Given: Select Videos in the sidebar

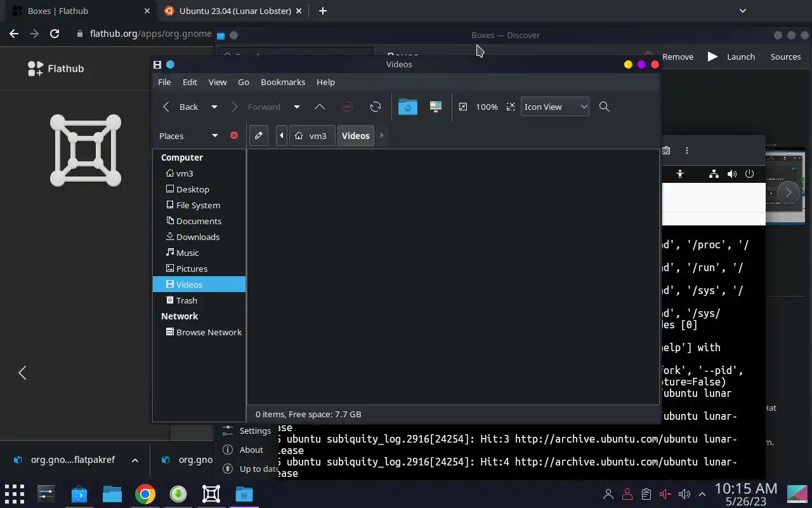Looking at the screenshot, I should click(199, 284).
